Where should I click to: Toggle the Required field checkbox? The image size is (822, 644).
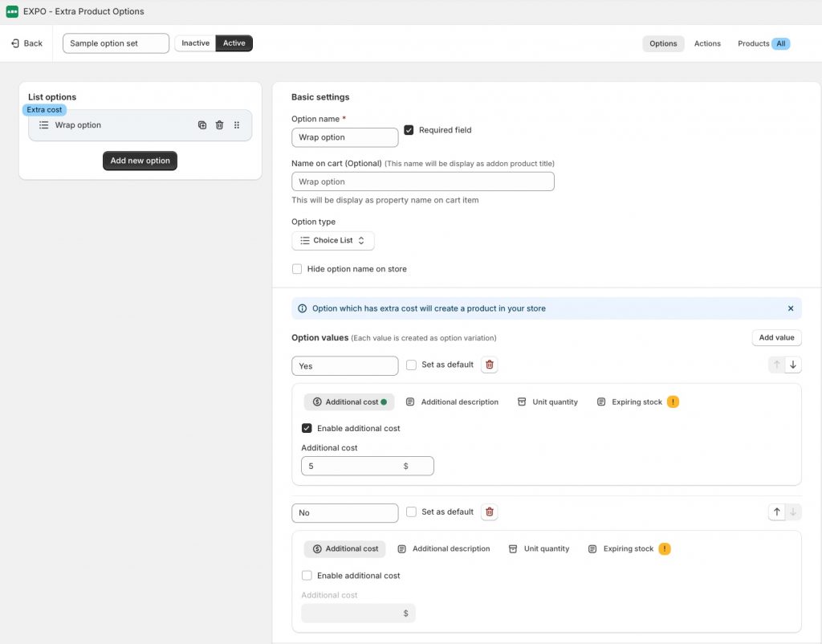point(409,130)
